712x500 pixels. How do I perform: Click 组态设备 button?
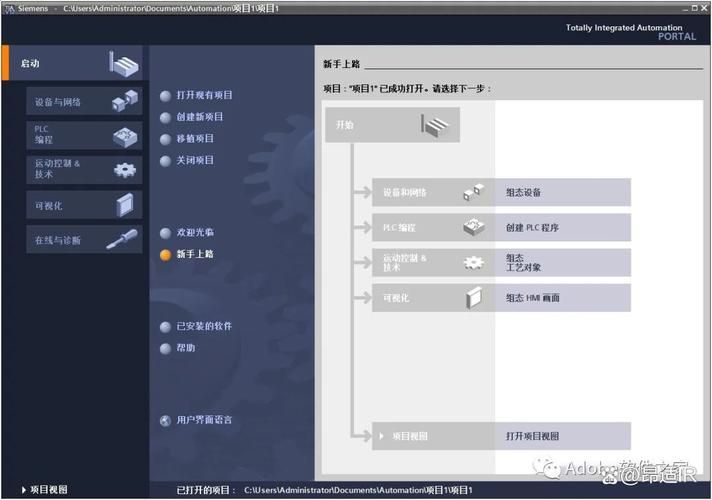click(x=563, y=192)
